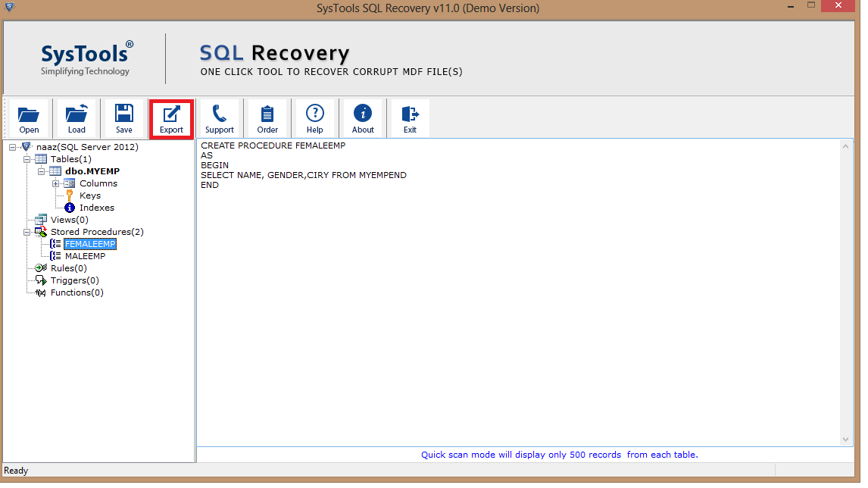Click the dbo.MYEMP table icon
Image resolution: width=868 pixels, height=488 pixels.
tap(55, 171)
